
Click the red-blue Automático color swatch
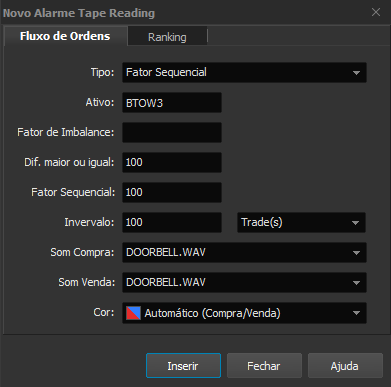coord(133,313)
